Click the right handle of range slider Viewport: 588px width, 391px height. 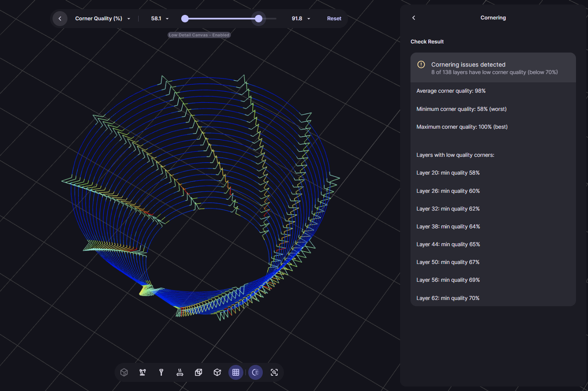tap(259, 19)
